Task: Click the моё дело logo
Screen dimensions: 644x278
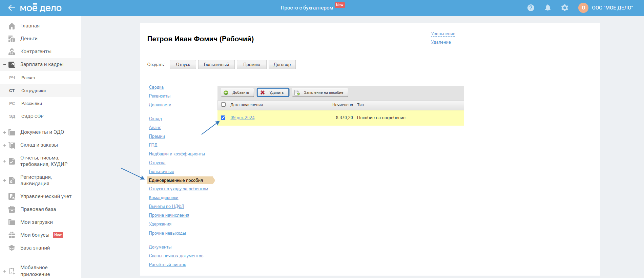Action: pos(41,8)
